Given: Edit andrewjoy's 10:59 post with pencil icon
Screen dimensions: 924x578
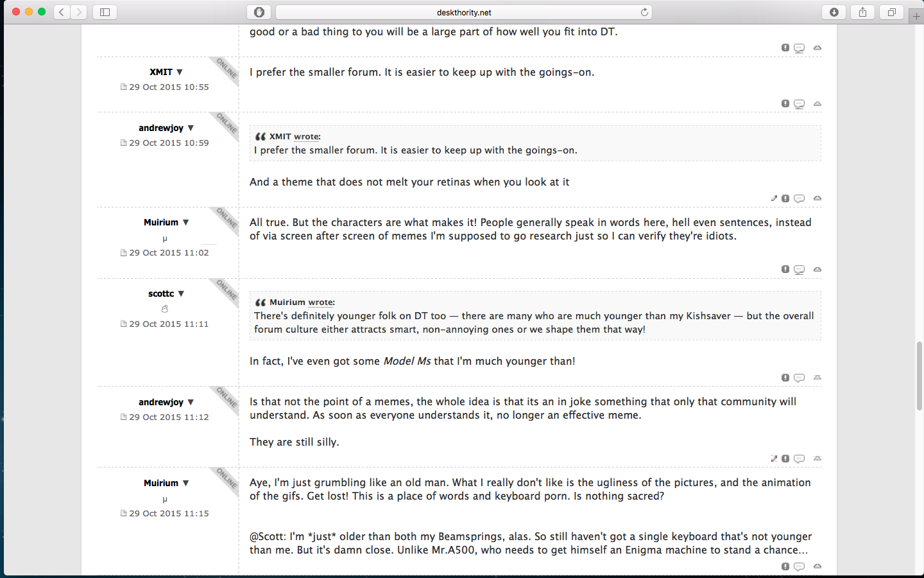Looking at the screenshot, I should [774, 198].
